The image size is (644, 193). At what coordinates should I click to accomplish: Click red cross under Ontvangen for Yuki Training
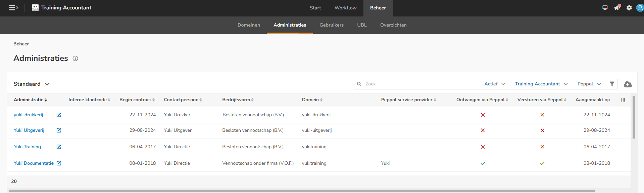pos(483,147)
